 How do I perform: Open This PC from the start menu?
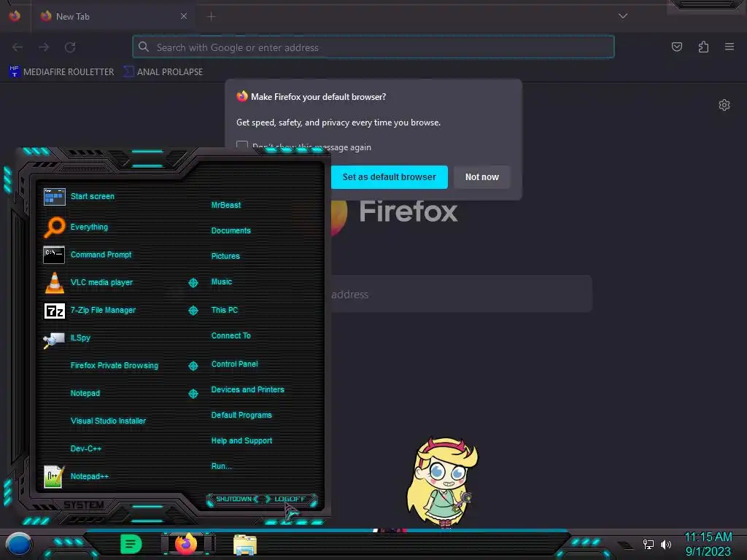[225, 310]
